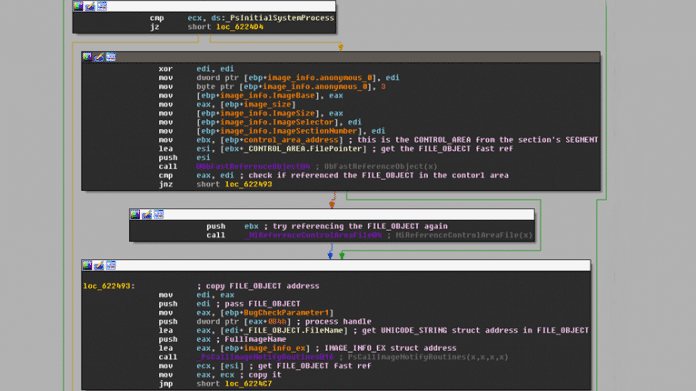Click the title bar of the loc_622493 block
The width and height of the screenshot is (696, 391).
coord(336,265)
